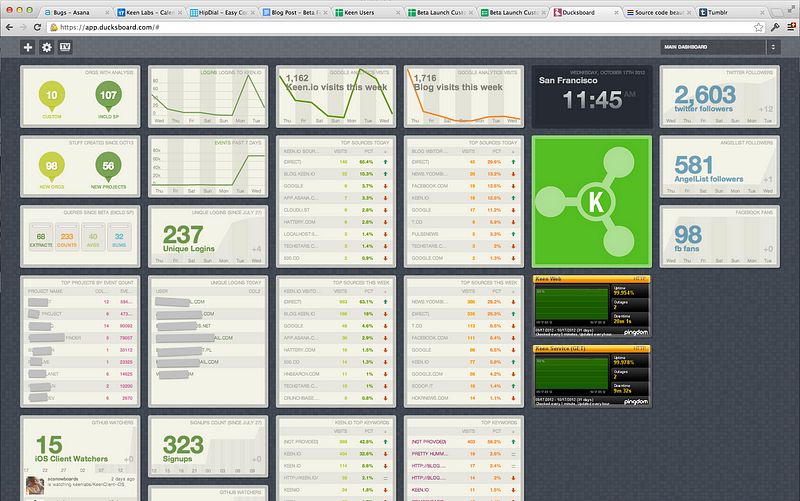Screen dimensions: 800x501
Task: Click HCKRNEWS.COM row in blog sources week
Action: click(x=464, y=398)
